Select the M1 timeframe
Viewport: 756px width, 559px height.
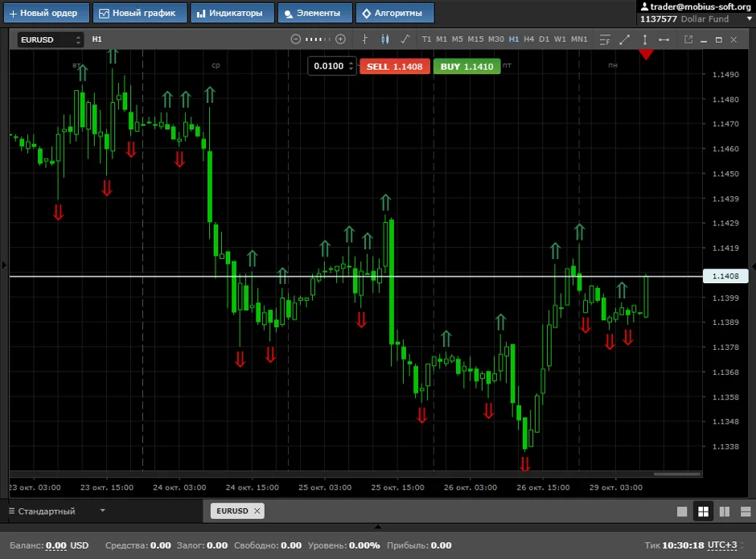coord(442,39)
